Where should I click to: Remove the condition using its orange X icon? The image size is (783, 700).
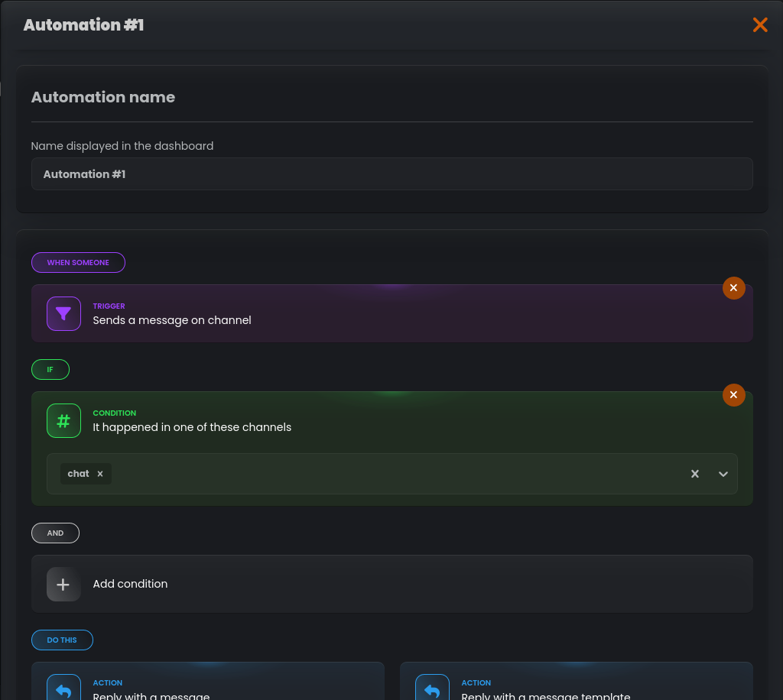point(733,395)
